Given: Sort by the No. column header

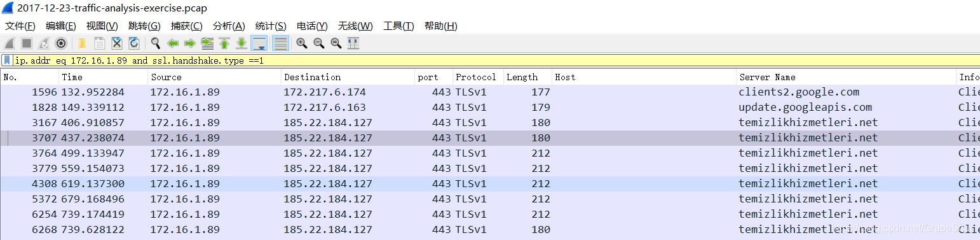Looking at the screenshot, I should coord(29,77).
